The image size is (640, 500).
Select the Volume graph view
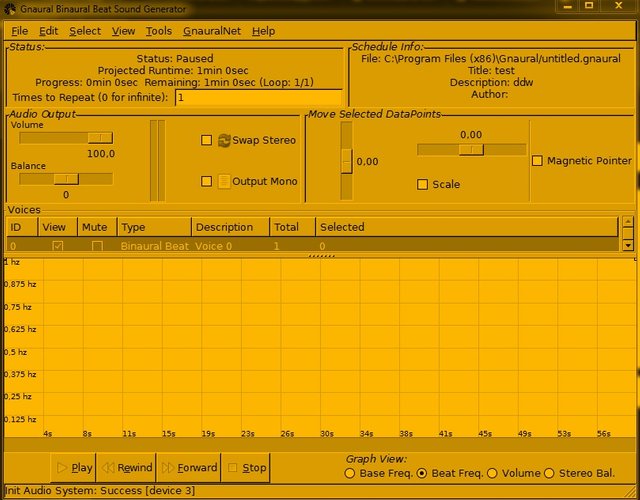click(492, 473)
